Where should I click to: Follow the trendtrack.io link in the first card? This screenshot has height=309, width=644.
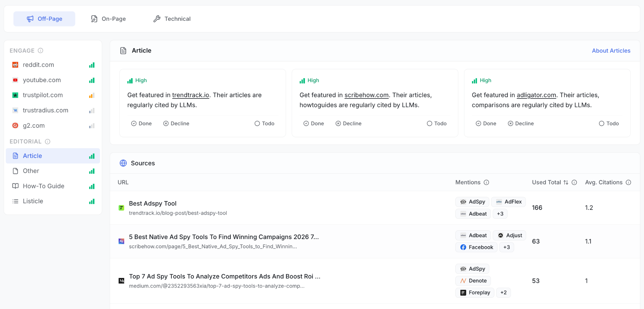191,95
